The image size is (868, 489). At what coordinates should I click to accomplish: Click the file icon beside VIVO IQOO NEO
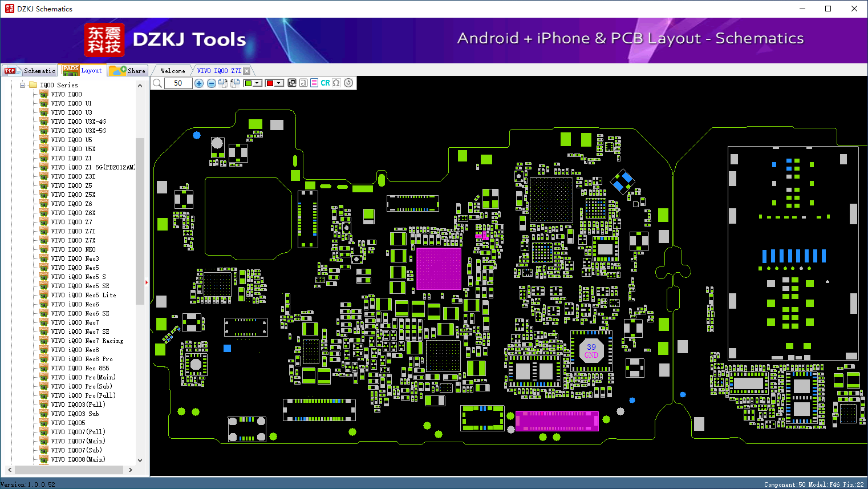pyautogui.click(x=44, y=249)
